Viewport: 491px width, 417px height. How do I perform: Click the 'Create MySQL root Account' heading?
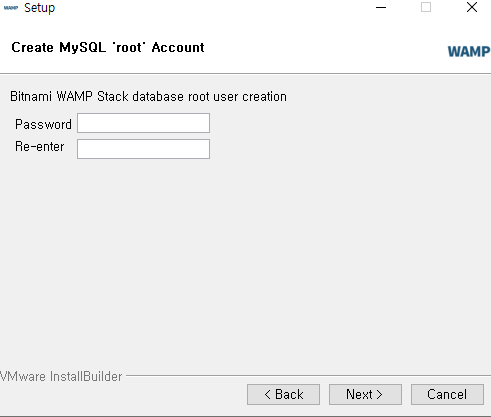coord(108,48)
